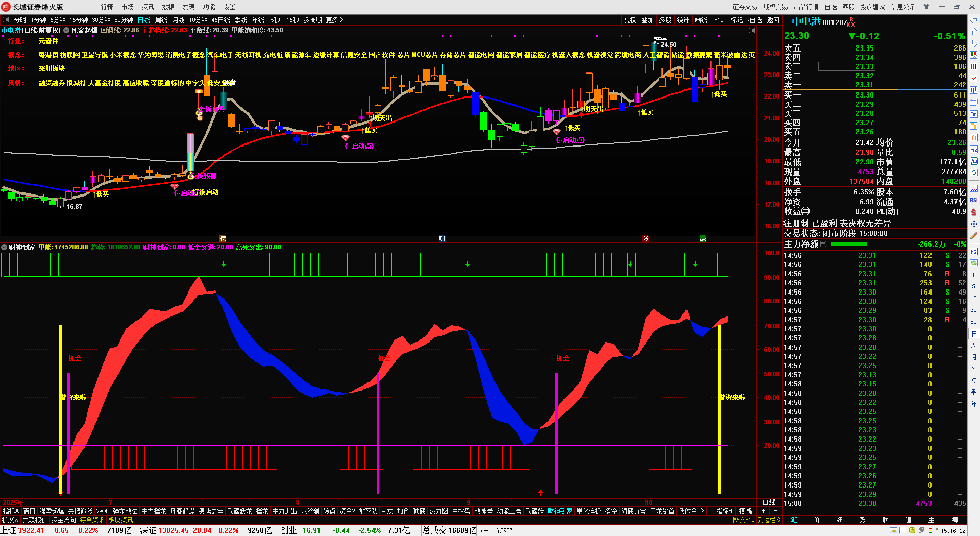This screenshot has width=980, height=536.
Task: Toggle 叠加 overlay option
Action: 648,20
